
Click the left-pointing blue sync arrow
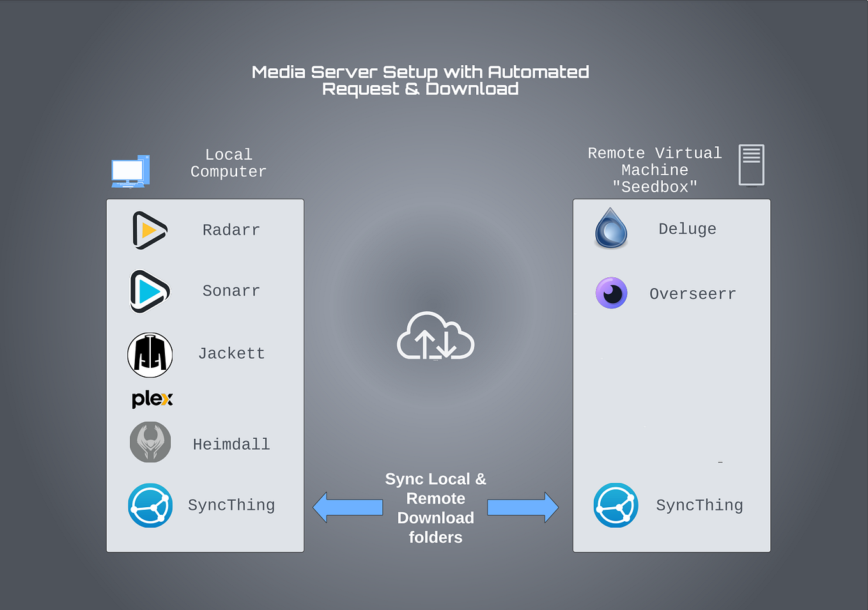pos(348,507)
